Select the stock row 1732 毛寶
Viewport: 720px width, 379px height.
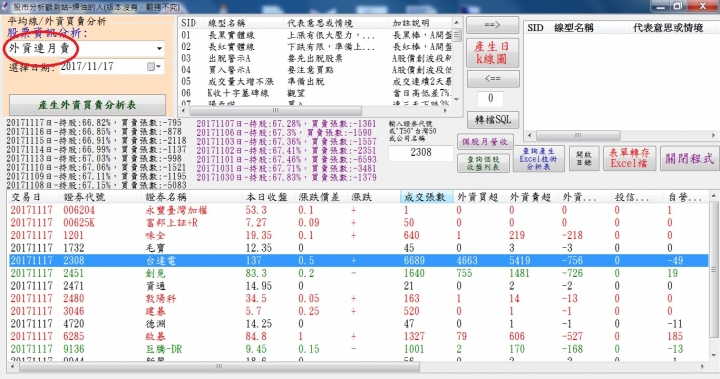point(358,248)
